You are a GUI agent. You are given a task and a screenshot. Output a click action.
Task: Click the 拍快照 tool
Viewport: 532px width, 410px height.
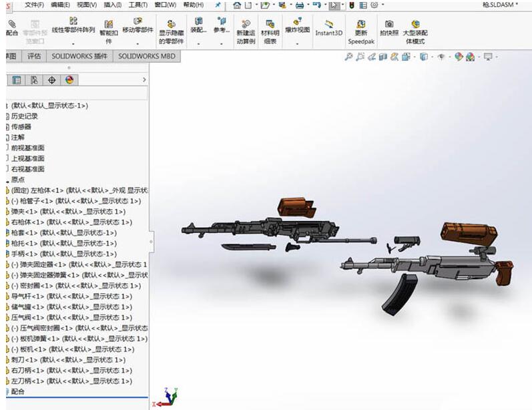pos(389,28)
